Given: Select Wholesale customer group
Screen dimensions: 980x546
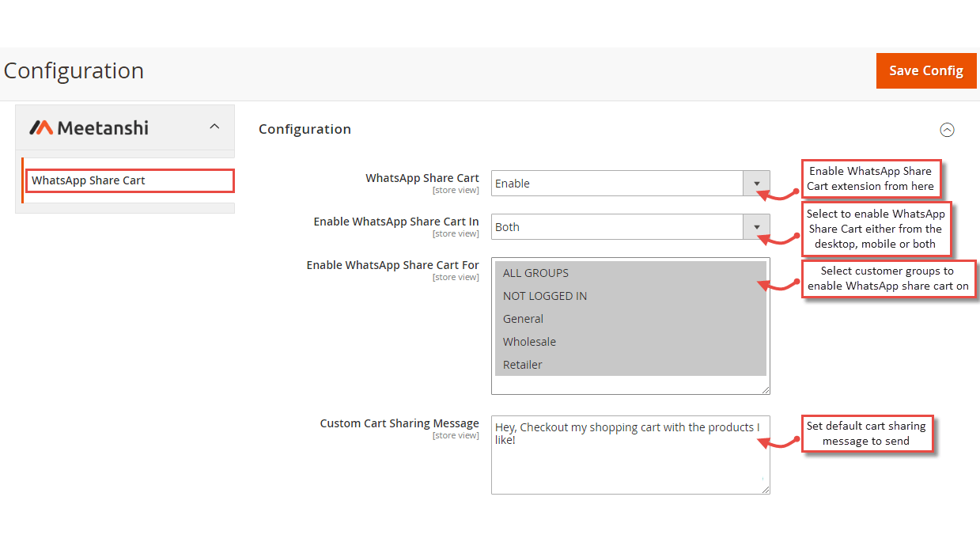Looking at the screenshot, I should coord(630,342).
